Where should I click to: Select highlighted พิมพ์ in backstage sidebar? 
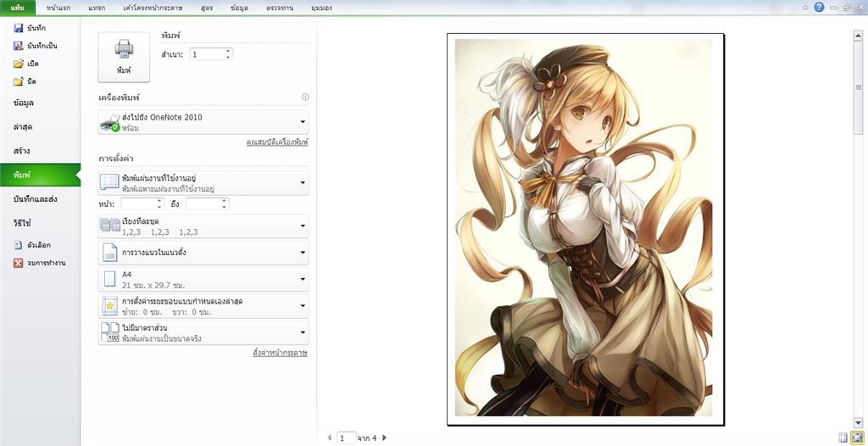pos(40,175)
